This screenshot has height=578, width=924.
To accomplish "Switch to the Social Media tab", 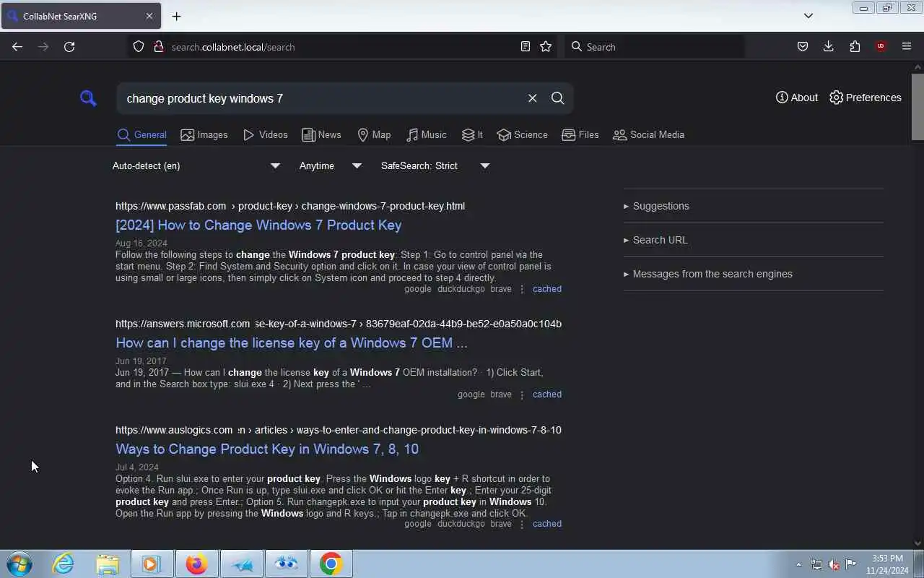I will click(x=648, y=135).
